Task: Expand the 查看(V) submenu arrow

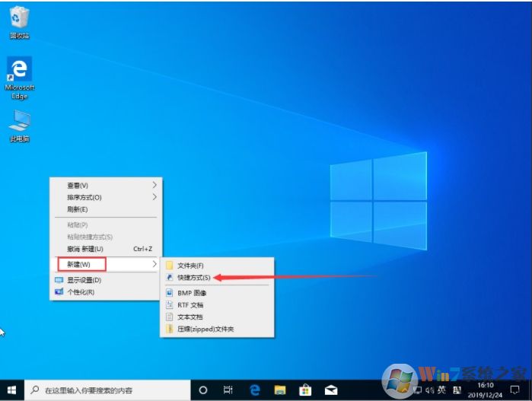Action: coord(155,185)
